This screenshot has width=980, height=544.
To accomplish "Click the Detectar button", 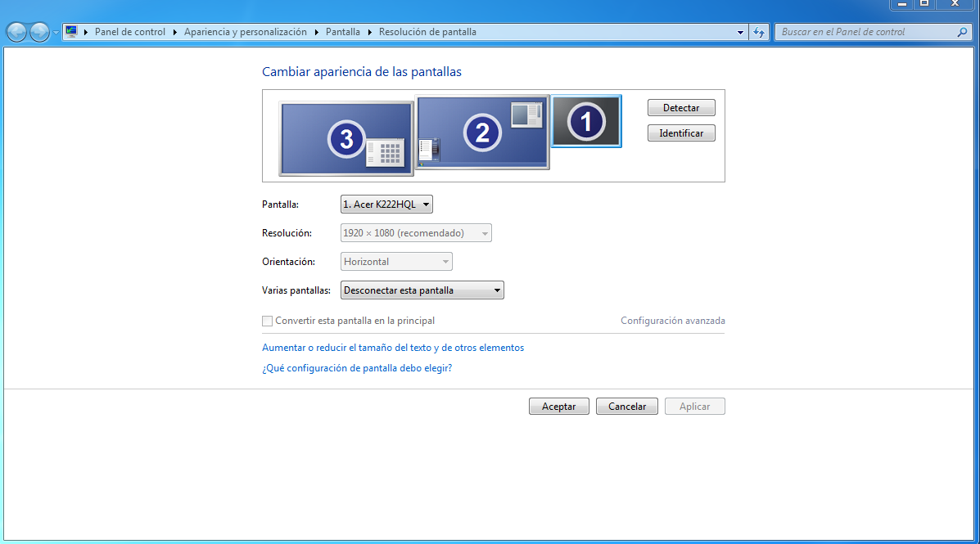I will pos(681,108).
